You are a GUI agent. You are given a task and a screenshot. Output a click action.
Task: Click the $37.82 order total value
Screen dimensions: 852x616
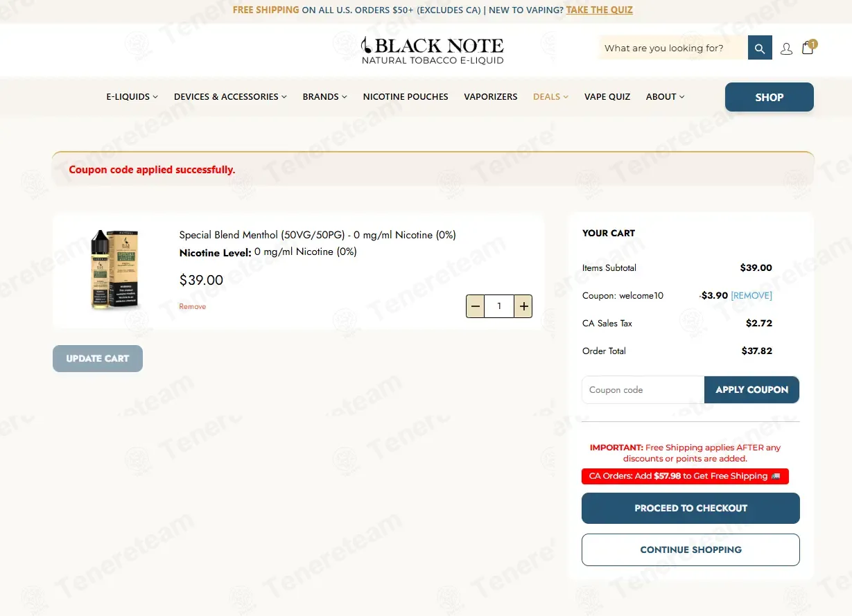[757, 351]
